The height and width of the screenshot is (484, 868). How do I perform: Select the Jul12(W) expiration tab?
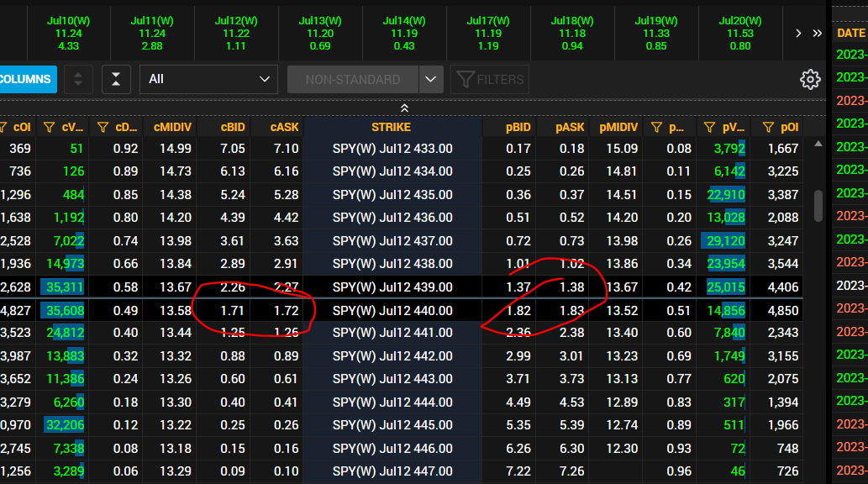click(236, 34)
